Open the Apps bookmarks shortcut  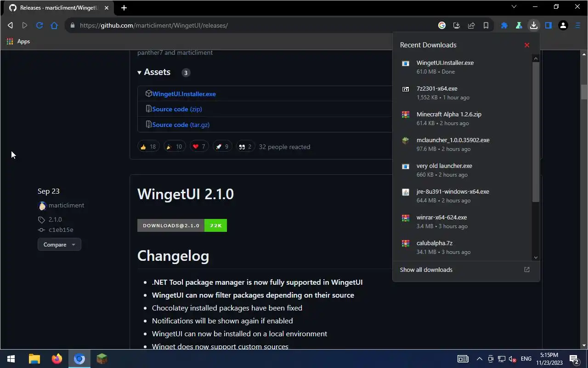pos(18,41)
